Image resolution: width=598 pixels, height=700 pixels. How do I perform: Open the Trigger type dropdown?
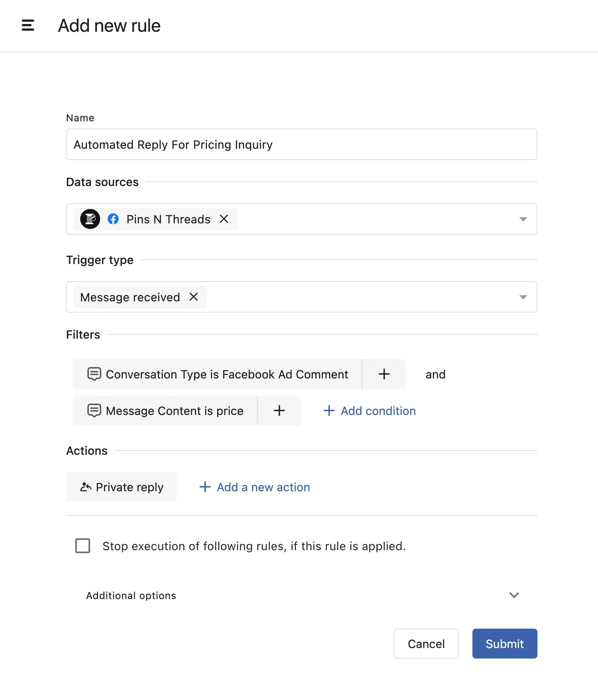pyautogui.click(x=522, y=297)
